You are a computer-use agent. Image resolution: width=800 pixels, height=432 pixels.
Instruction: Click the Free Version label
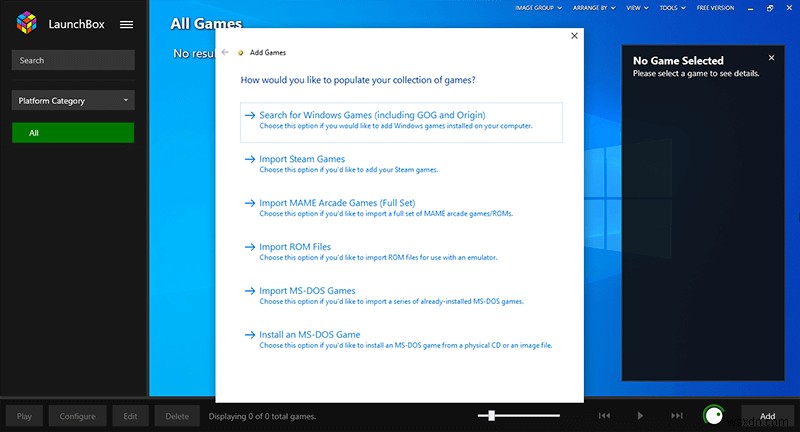[715, 8]
